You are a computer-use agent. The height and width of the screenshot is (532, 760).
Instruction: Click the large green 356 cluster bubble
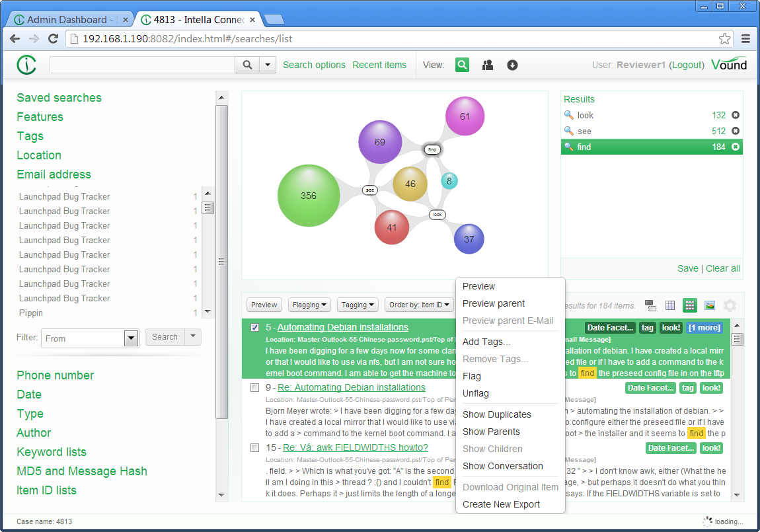[x=307, y=196]
